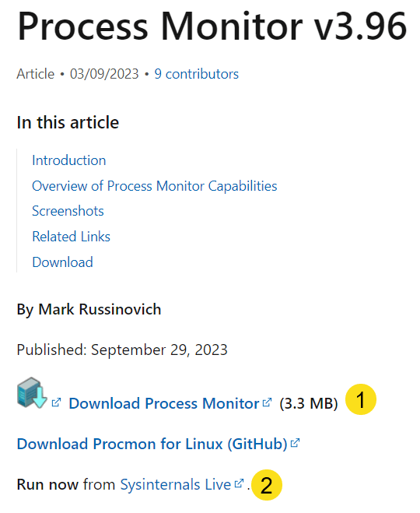Click the yellow number 2 badge
This screenshot has width=420, height=513.
266,485
